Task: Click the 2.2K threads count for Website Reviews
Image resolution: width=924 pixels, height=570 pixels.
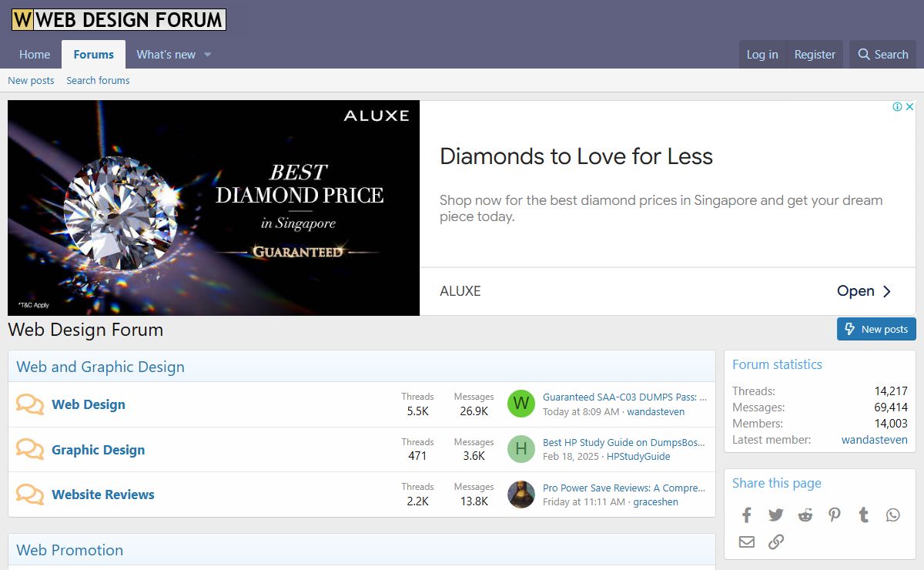Action: (x=417, y=501)
